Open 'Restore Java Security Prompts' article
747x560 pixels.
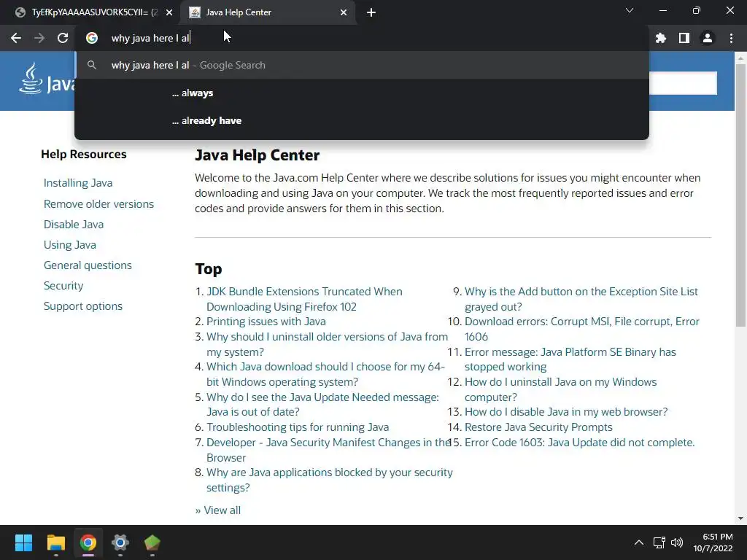(x=538, y=427)
